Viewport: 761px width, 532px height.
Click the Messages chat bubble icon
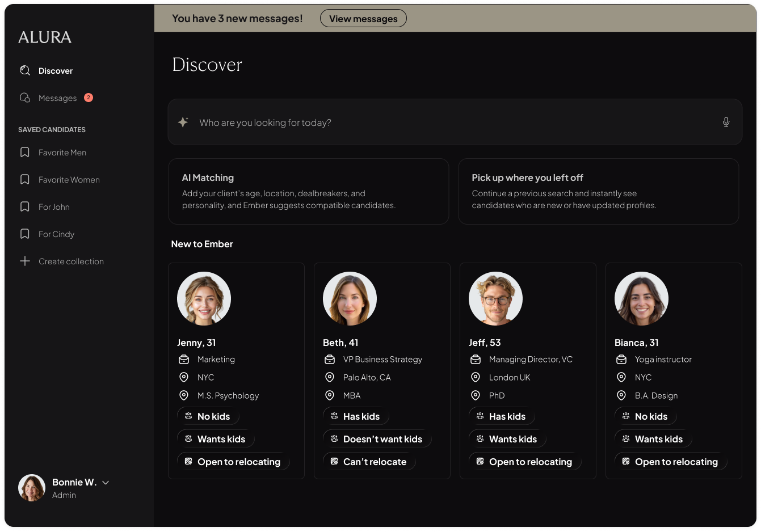[x=25, y=98]
